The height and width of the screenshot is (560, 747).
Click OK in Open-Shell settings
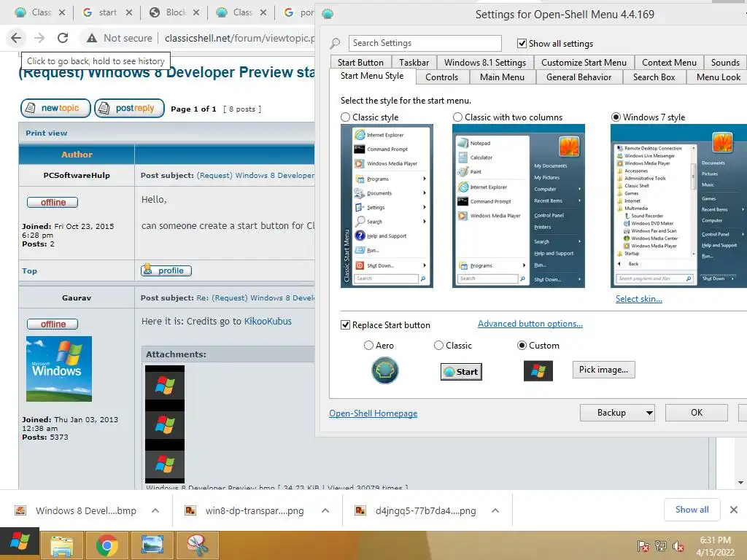(x=697, y=413)
